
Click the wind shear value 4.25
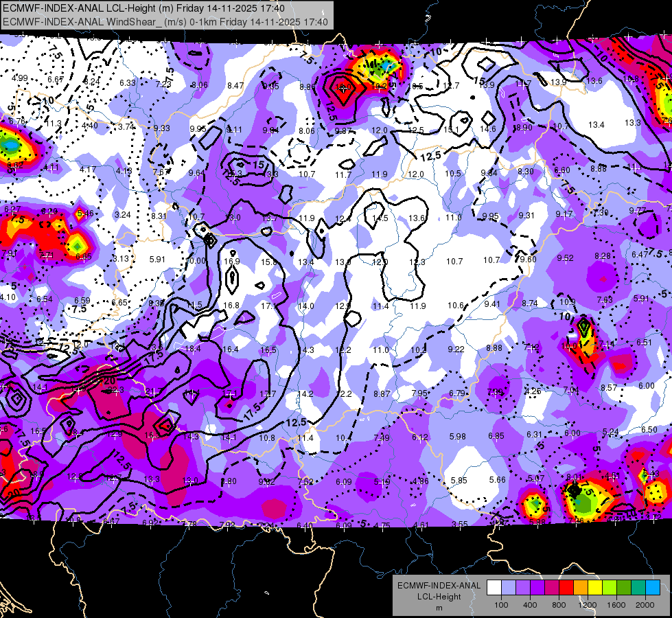(x=533, y=391)
